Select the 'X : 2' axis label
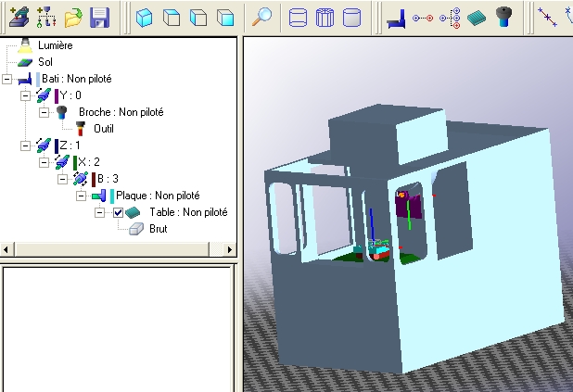 [x=89, y=162]
